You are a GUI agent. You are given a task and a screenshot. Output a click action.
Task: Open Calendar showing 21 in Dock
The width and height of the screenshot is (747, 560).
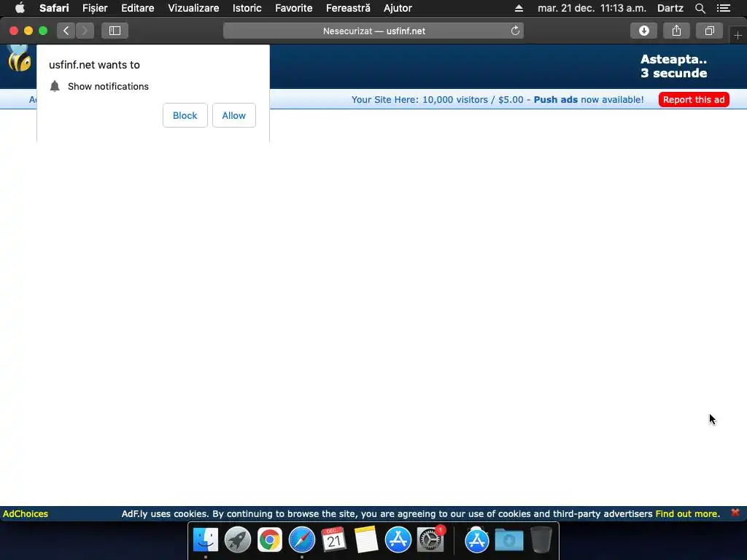coord(333,540)
